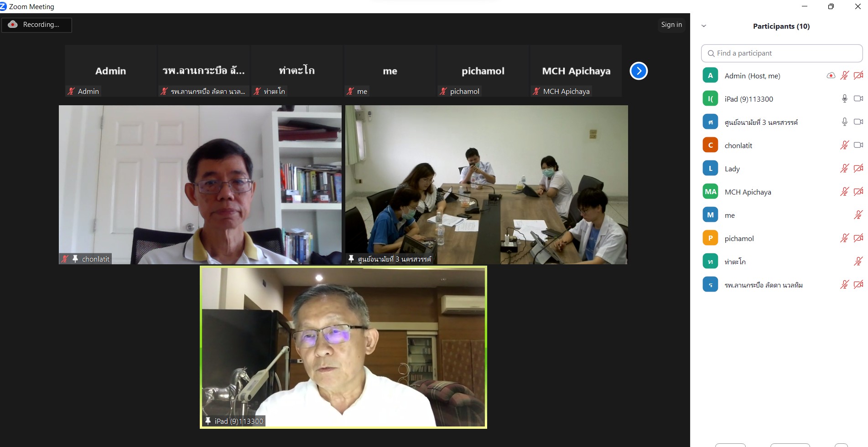Click pin icon on chonlatit video label
The width and height of the screenshot is (868, 447).
(75, 259)
